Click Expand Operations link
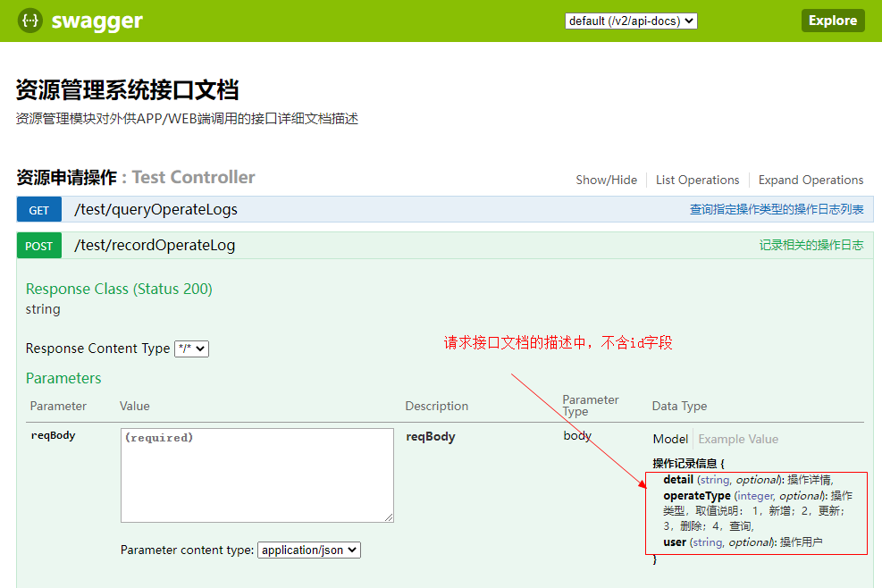This screenshot has height=588, width=882. (811, 180)
